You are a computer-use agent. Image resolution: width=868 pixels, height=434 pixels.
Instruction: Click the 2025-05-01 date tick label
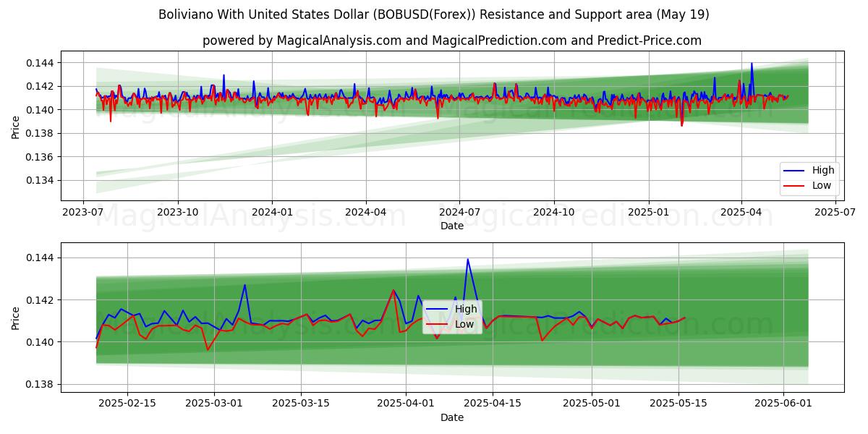(592, 404)
